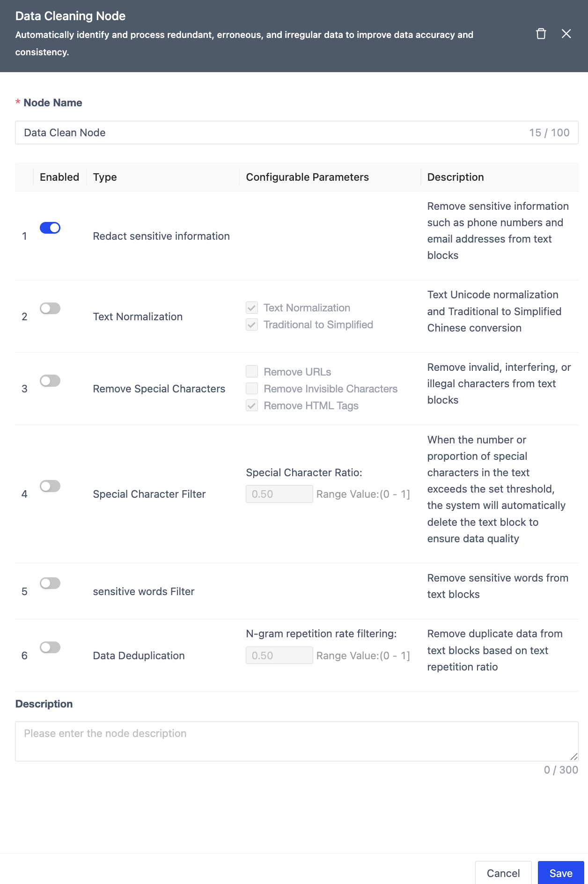This screenshot has height=884, width=588.
Task: Focus the Special Character Ratio input
Action: point(279,494)
